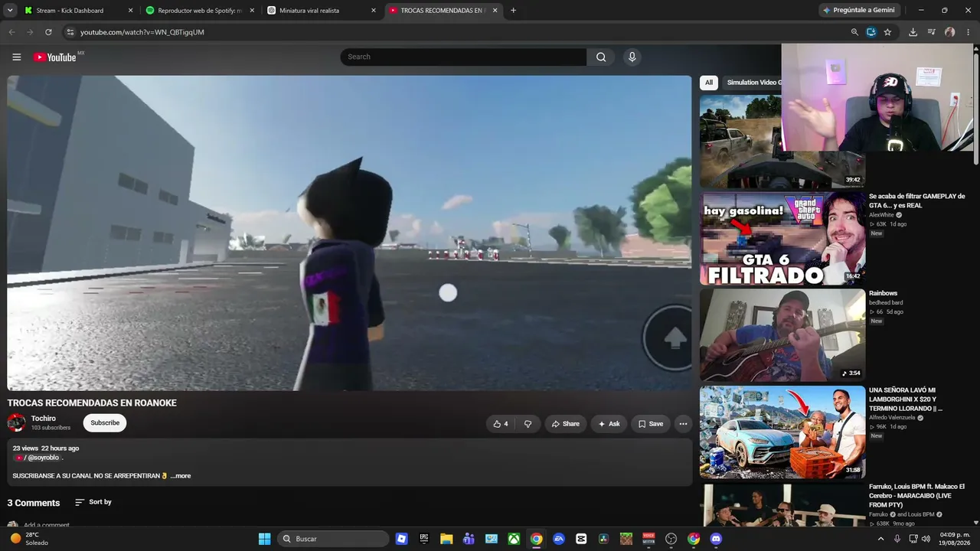
Task: Ask Gemini using the Pregúntale a Gemini button
Action: click(x=859, y=11)
